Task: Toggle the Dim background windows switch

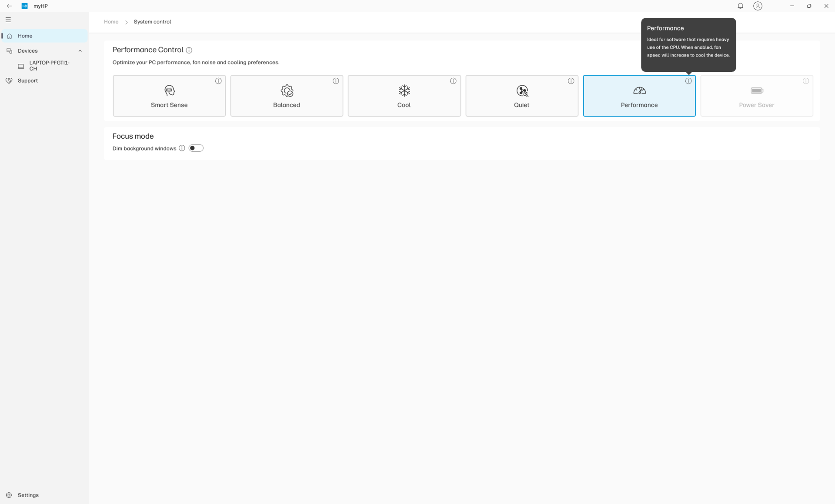Action: tap(196, 148)
